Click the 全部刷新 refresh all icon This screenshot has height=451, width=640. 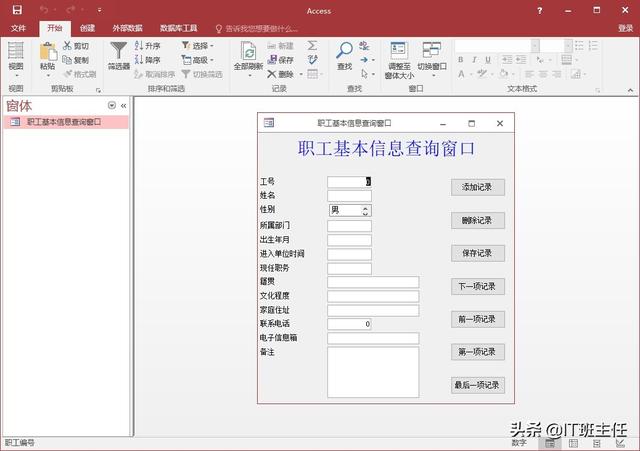coord(248,51)
